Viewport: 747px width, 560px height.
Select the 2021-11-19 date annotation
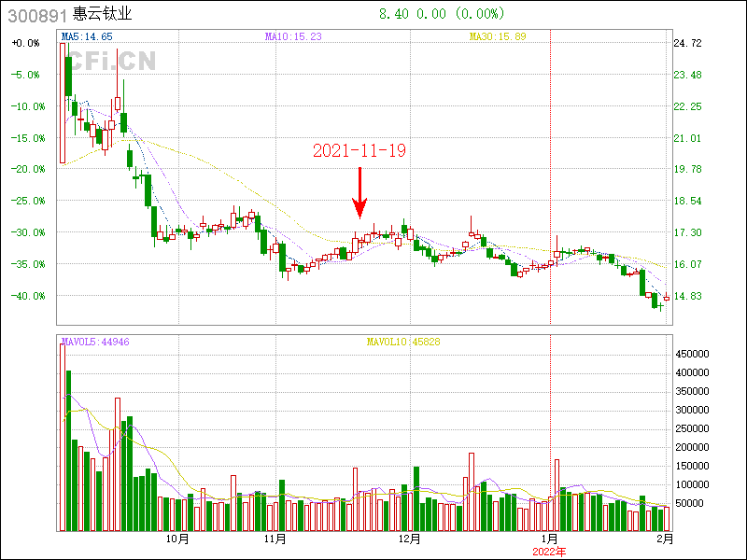click(359, 150)
